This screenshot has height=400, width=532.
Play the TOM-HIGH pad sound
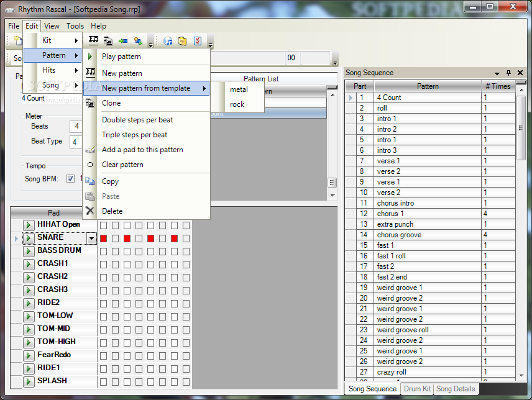[x=29, y=343]
